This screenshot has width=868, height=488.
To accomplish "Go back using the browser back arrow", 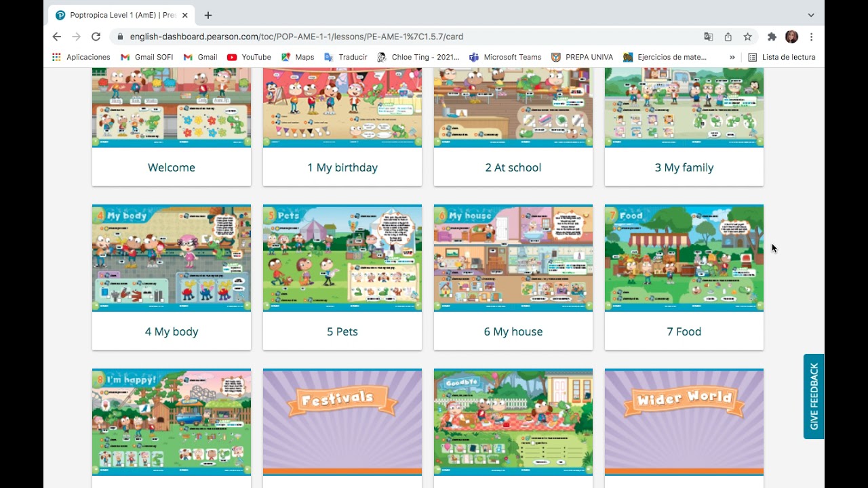I will [x=57, y=37].
